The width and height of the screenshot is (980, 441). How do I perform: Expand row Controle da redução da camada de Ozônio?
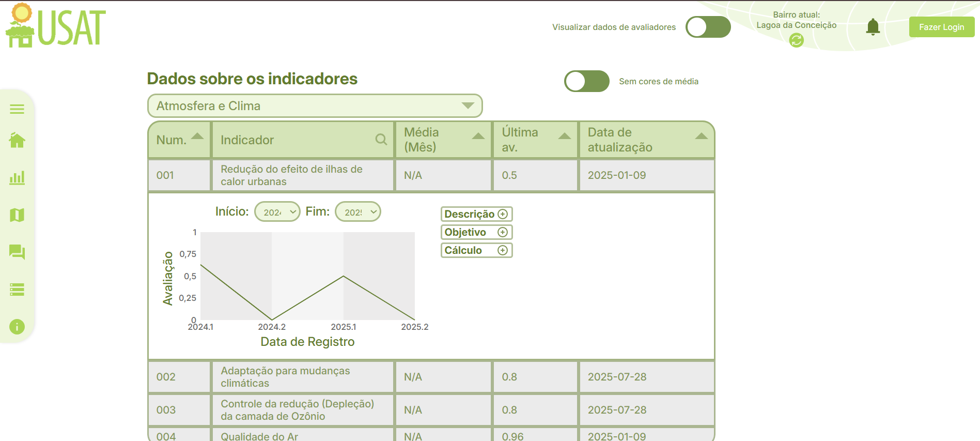click(431, 410)
